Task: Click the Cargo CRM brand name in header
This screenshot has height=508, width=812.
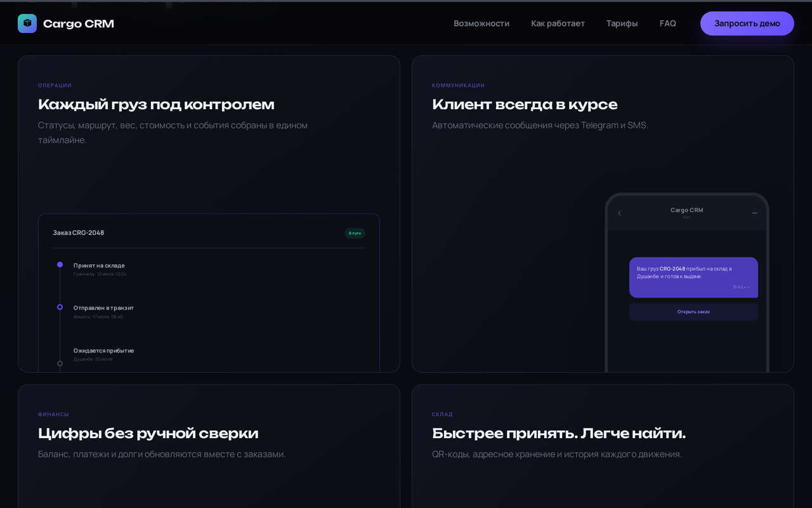Action: [79, 24]
